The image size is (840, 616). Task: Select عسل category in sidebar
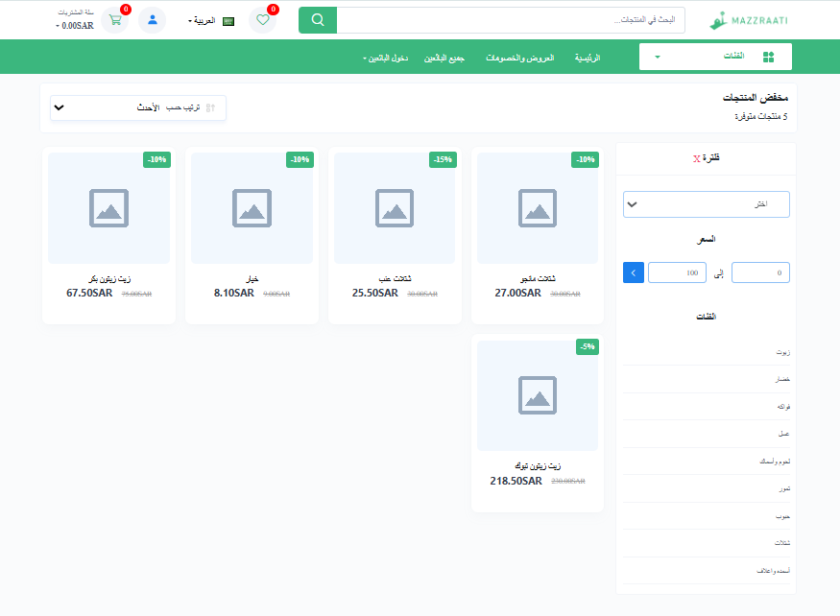click(783, 434)
